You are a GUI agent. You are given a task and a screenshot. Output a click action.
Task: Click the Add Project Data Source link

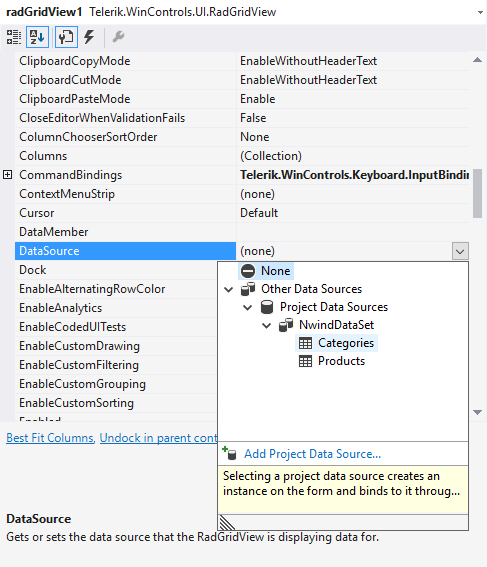312,454
